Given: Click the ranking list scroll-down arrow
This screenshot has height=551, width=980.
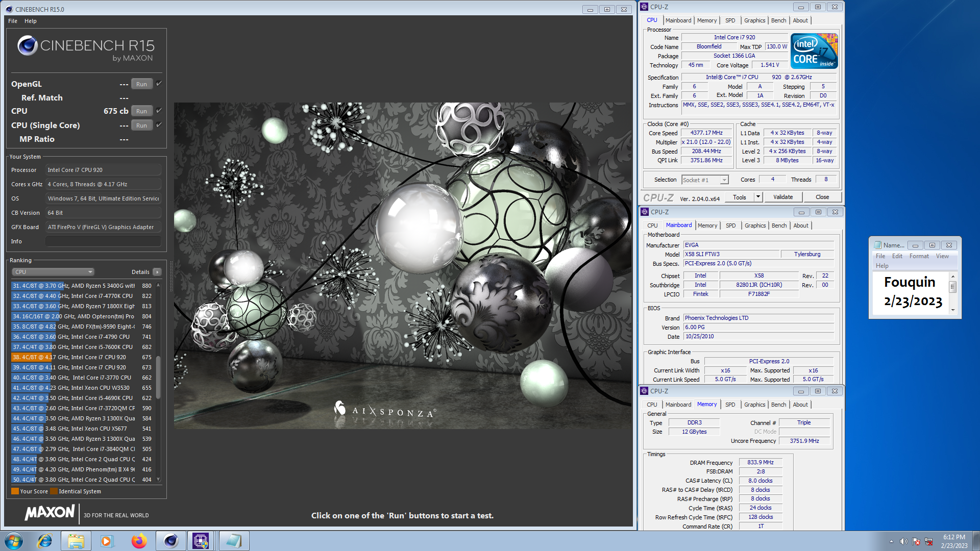Looking at the screenshot, I should coord(158,480).
